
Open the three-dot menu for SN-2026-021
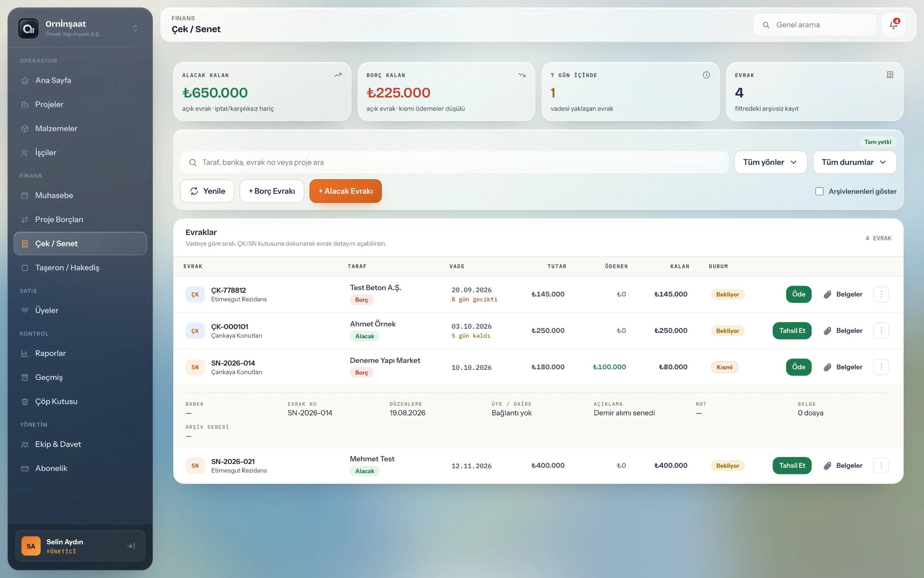click(881, 465)
